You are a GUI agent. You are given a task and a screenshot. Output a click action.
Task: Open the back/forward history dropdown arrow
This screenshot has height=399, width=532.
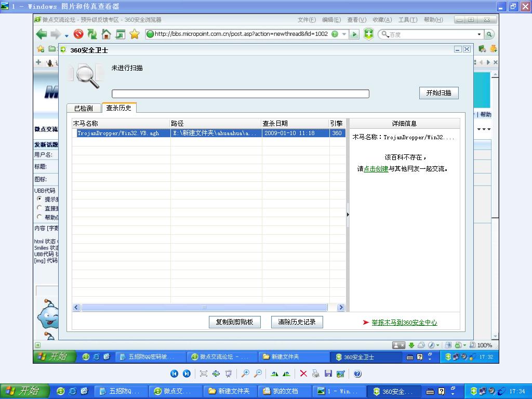66,35
